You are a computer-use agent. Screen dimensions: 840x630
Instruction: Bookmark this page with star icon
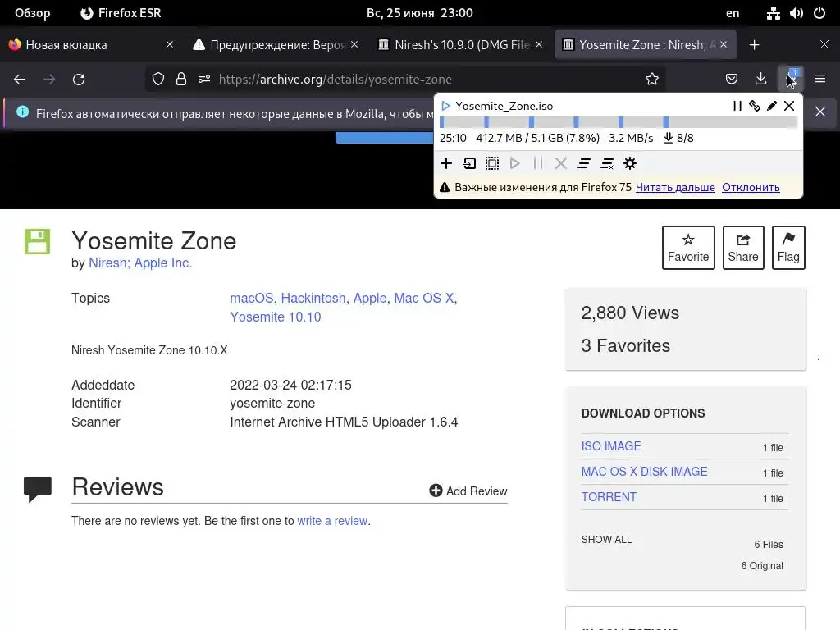652,80
